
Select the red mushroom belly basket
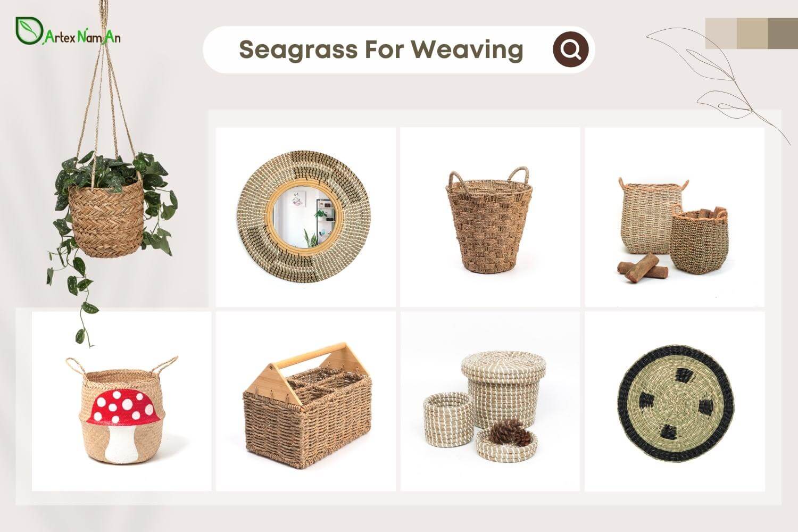point(121,401)
